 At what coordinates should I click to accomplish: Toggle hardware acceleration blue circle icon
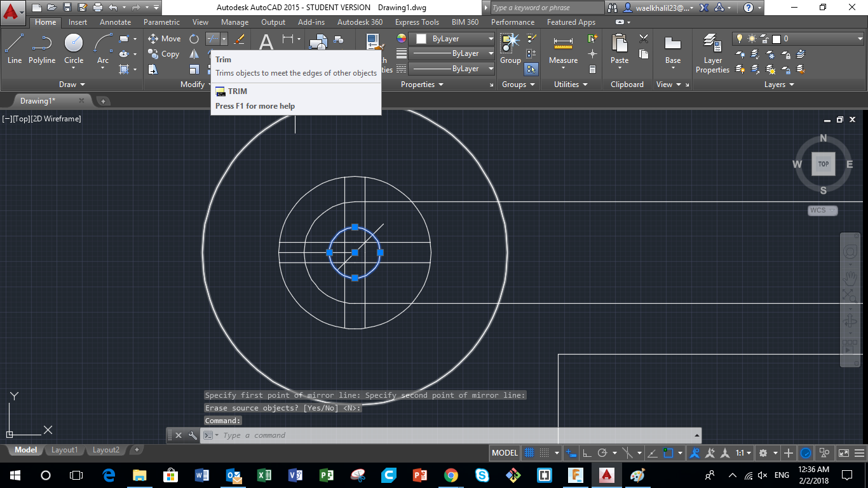click(806, 453)
